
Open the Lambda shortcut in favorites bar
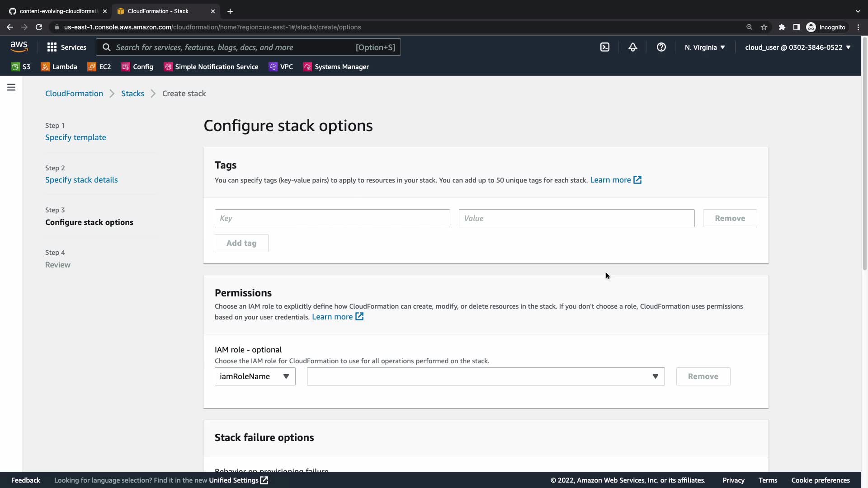[x=59, y=67]
